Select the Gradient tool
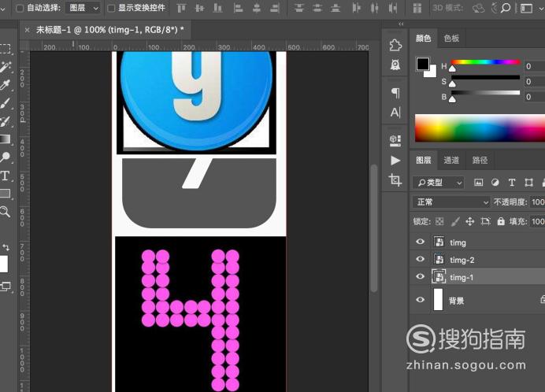 pos(5,139)
